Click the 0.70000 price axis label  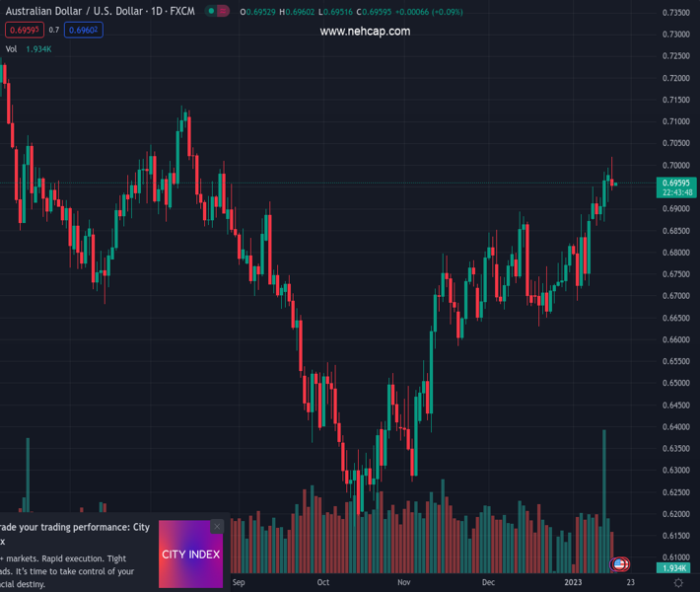coord(676,166)
